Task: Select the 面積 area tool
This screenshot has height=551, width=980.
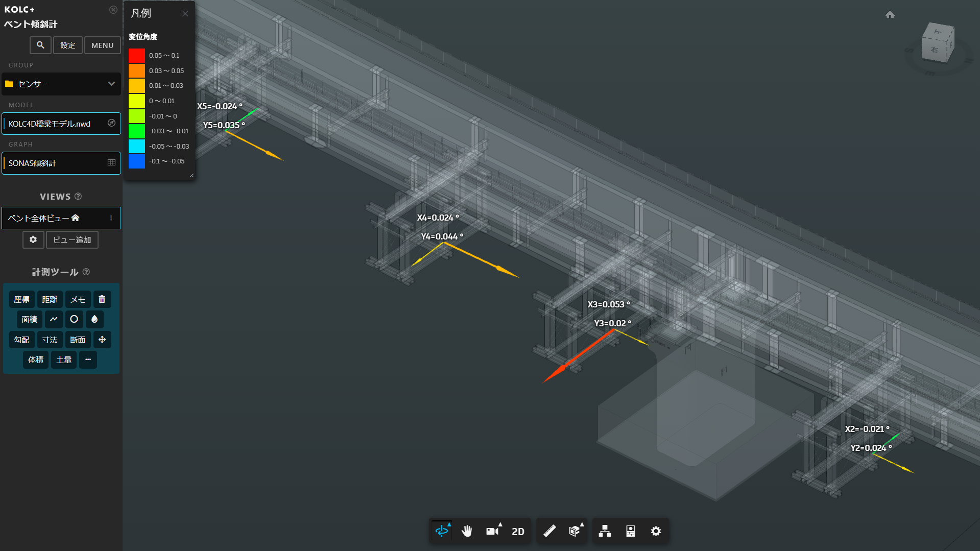Action: pyautogui.click(x=29, y=319)
